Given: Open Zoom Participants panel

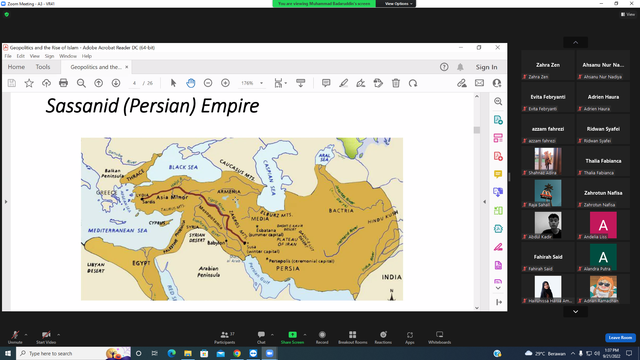Looking at the screenshot, I should (x=224, y=338).
